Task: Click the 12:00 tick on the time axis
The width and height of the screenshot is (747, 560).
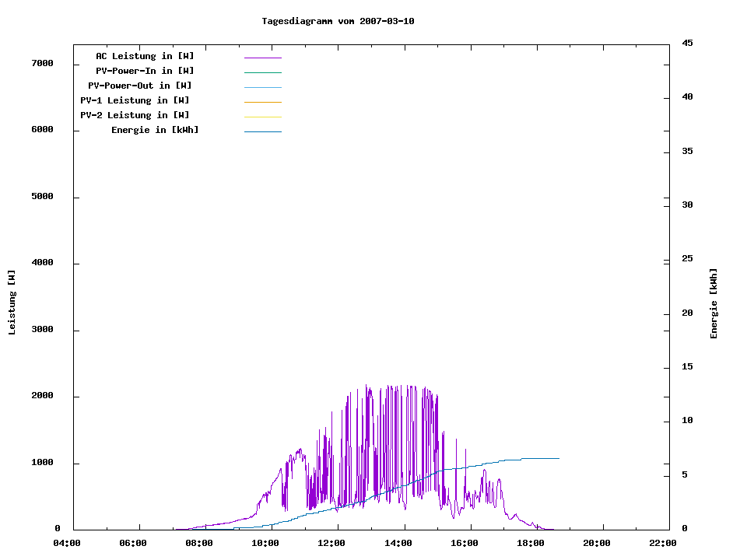Action: (331, 543)
